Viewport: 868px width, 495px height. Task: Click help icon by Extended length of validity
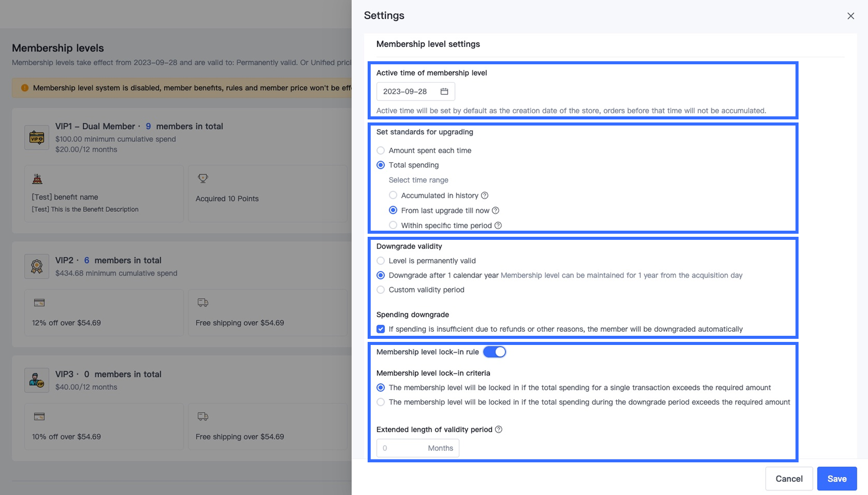point(499,430)
